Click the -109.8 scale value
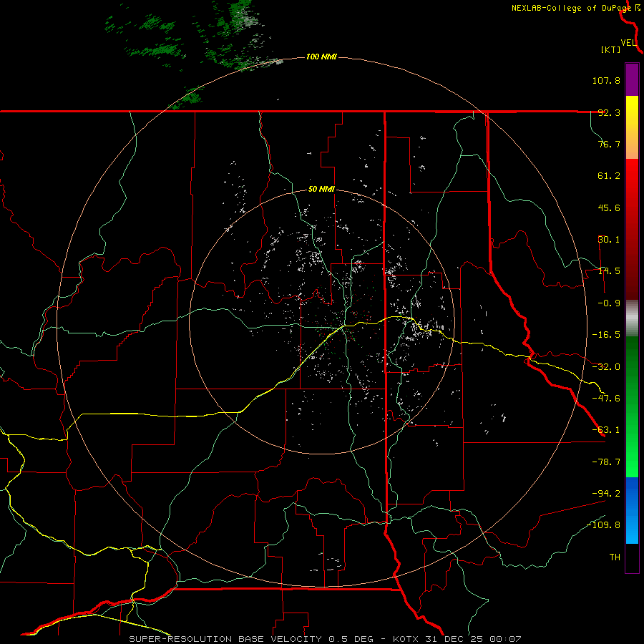Screen dimensions: 644x644 (x=604, y=525)
